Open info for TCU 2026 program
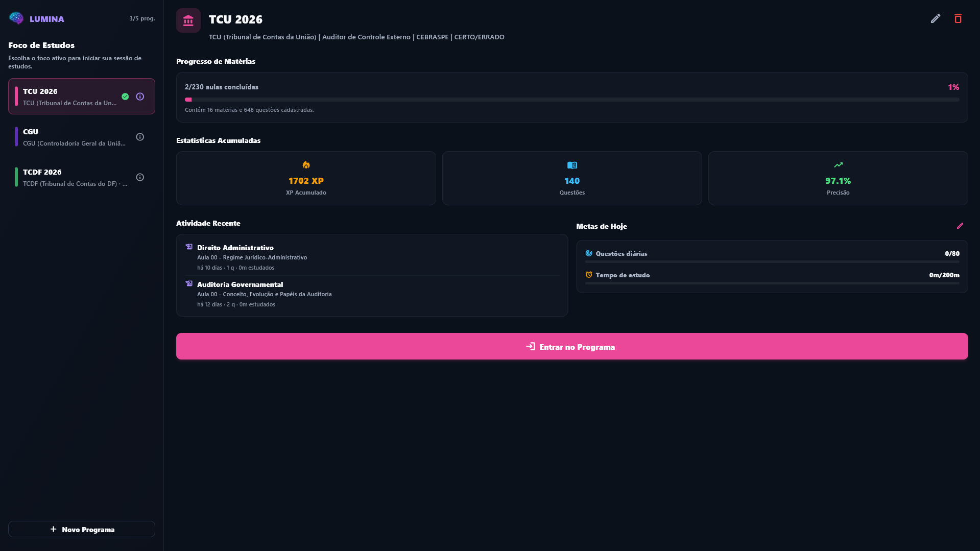Screen dimensions: 980x551 coord(140,97)
